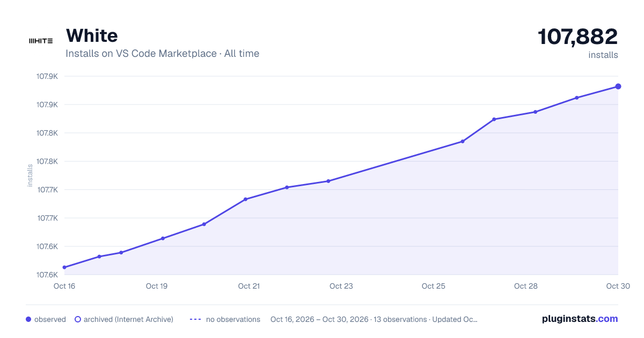Click the topmost 107.9K axis label

point(47,76)
